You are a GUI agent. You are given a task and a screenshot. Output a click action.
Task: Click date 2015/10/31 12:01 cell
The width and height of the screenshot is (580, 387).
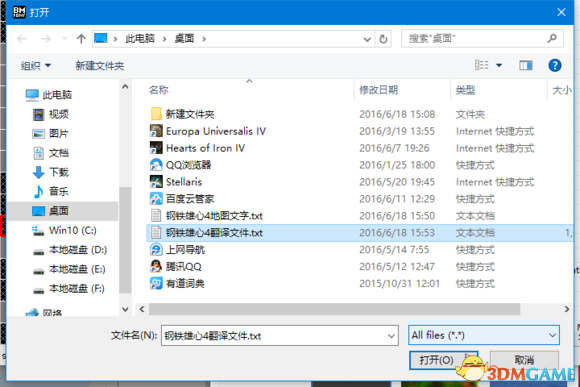click(x=399, y=284)
